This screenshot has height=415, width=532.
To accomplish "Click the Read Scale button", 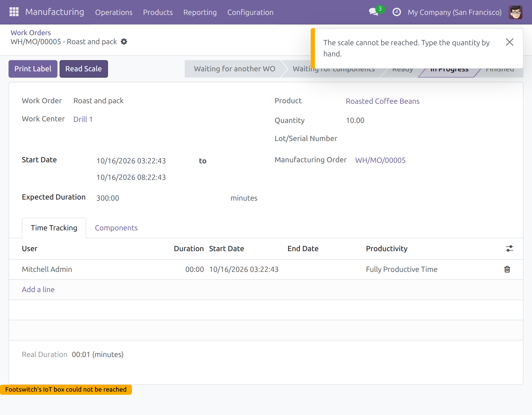I will tap(84, 69).
